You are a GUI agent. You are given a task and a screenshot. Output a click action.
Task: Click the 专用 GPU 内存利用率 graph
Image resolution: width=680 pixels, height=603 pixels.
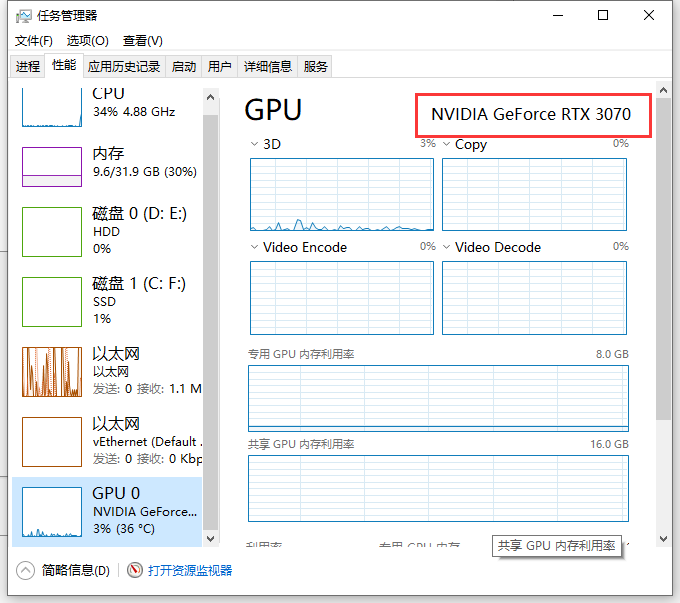[x=438, y=398]
